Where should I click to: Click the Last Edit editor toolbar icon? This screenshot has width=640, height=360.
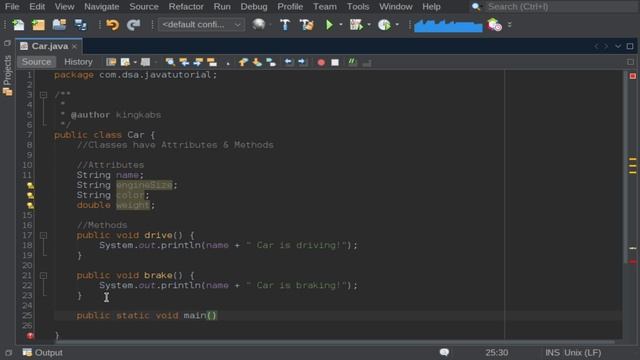(x=111, y=62)
